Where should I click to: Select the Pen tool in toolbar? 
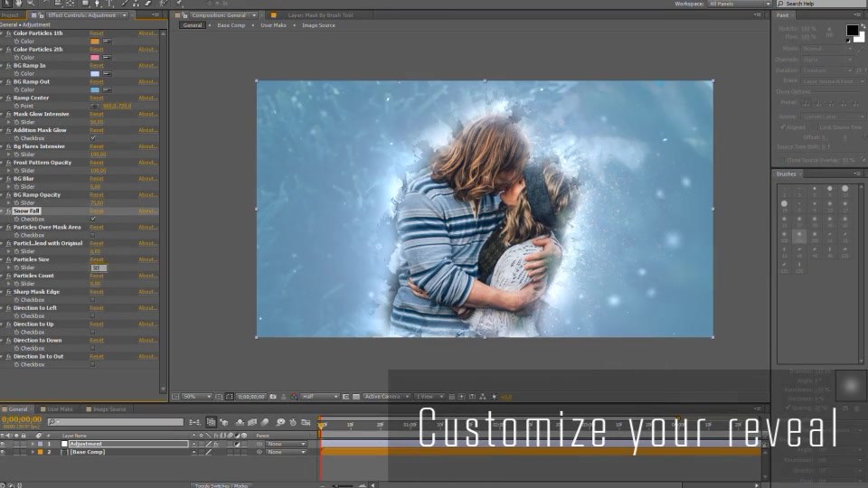(97, 4)
